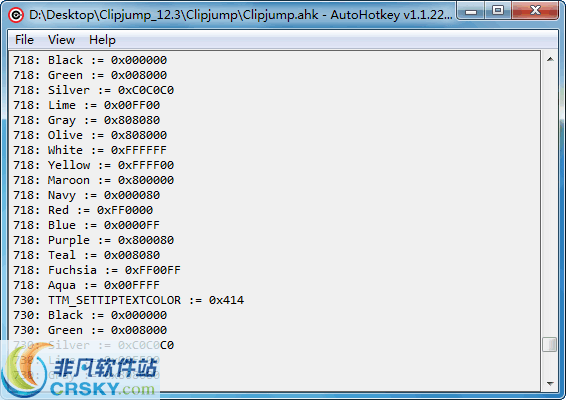Maximize the AutoHotkey window
Image resolution: width=566 pixels, height=400 pixels.
[498, 10]
